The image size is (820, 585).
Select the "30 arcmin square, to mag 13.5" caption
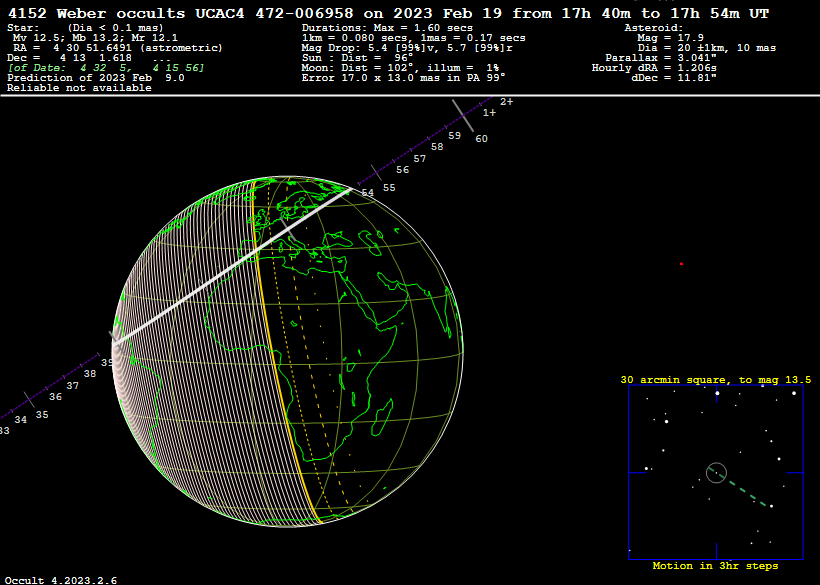click(x=715, y=380)
